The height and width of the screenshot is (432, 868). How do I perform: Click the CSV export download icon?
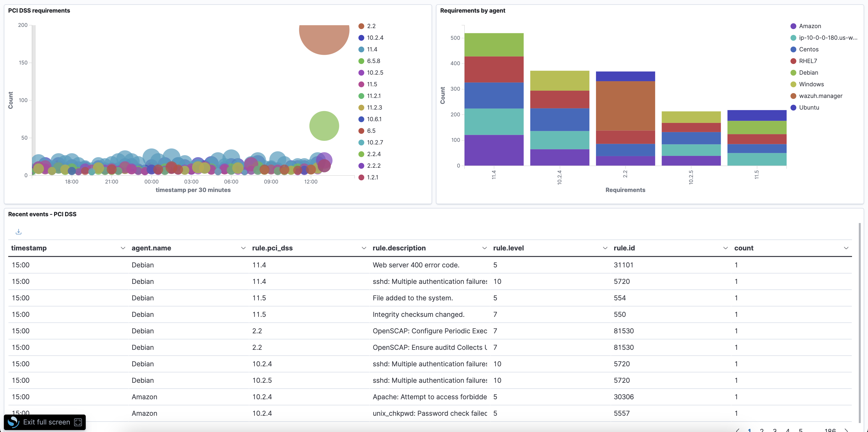pyautogui.click(x=19, y=232)
